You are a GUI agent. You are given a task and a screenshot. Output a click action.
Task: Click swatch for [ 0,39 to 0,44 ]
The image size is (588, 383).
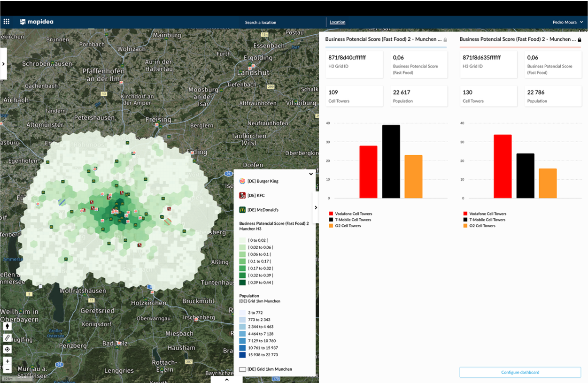coord(242,283)
